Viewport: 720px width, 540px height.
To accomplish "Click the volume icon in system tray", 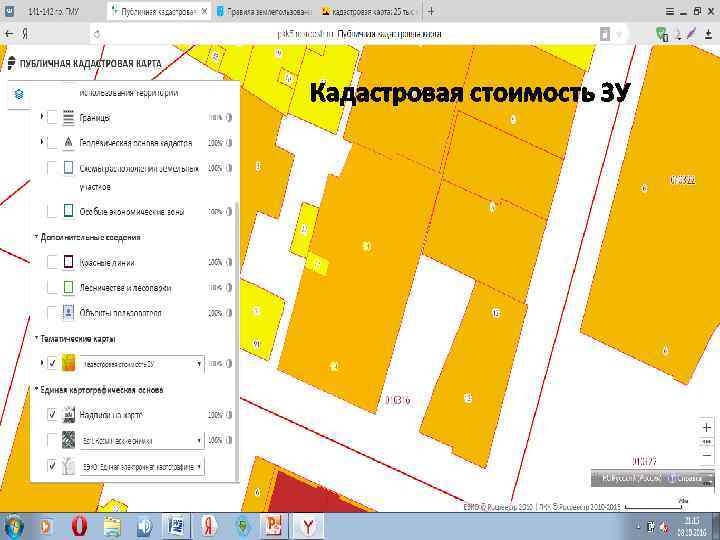I will click(664, 527).
